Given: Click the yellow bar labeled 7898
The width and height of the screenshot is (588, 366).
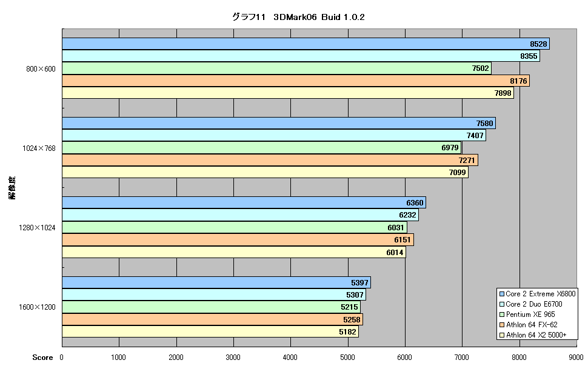Looking at the screenshot, I should pos(288,93).
